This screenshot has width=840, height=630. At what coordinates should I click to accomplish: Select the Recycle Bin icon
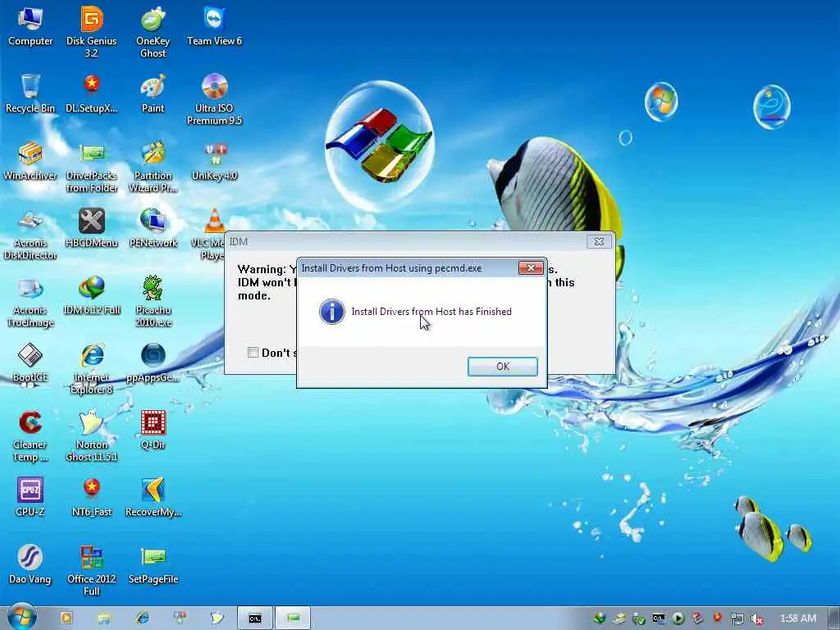coord(30,94)
